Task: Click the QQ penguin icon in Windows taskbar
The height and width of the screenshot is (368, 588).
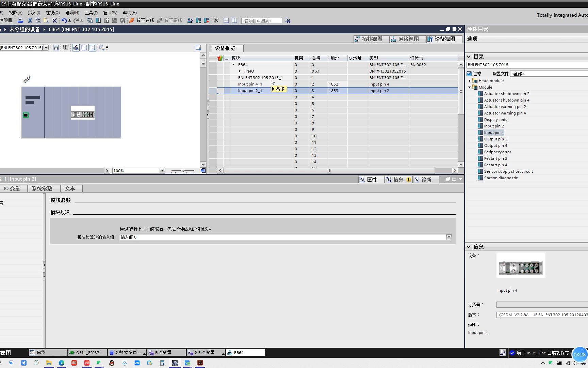Action: [112, 363]
